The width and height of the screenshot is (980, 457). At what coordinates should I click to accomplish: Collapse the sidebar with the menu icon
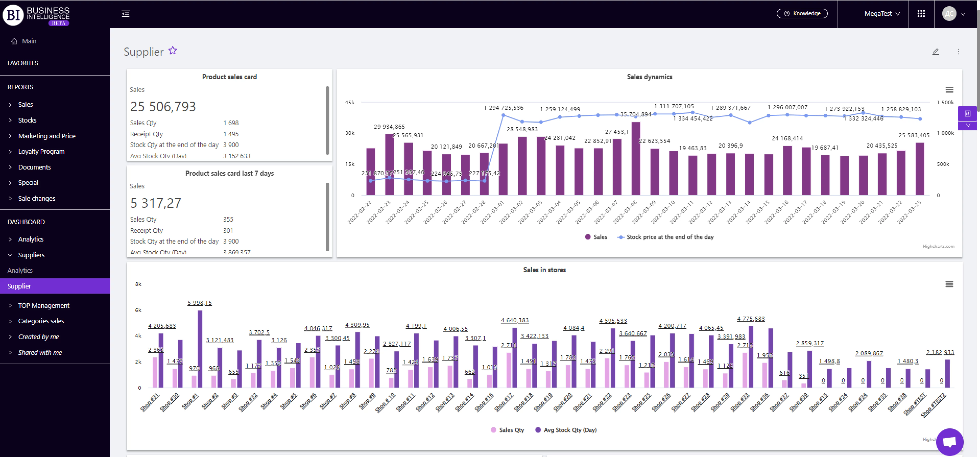(x=126, y=14)
